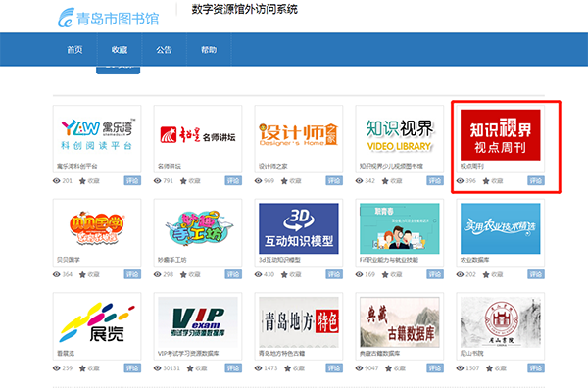Favorite 寓乐湾科创平台 with its star icon
This screenshot has height=391, width=588.
click(82, 181)
